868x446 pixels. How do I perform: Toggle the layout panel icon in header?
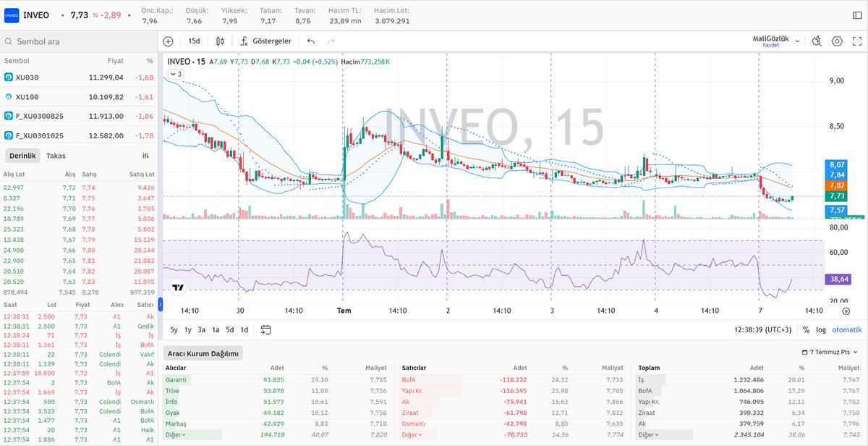click(x=857, y=15)
